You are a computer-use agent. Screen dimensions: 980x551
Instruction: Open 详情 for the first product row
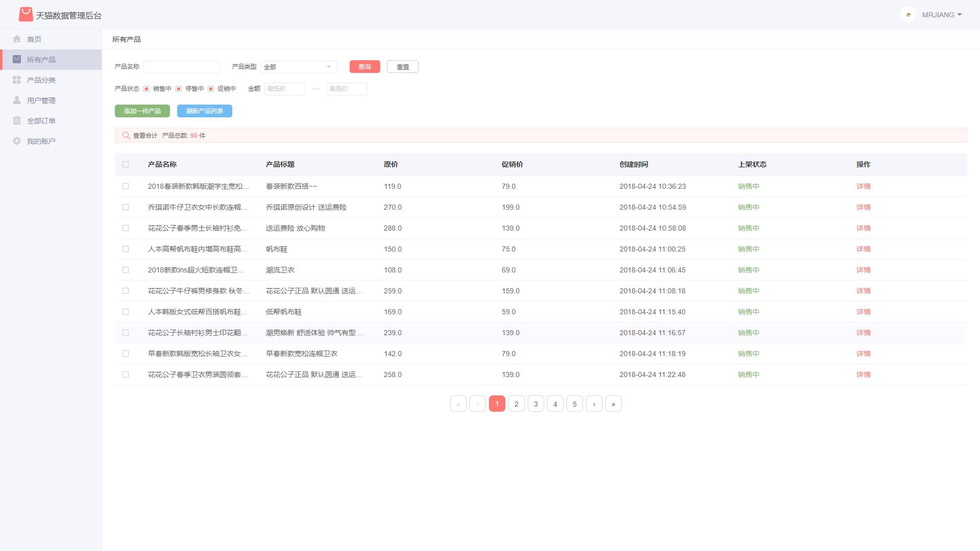click(864, 186)
